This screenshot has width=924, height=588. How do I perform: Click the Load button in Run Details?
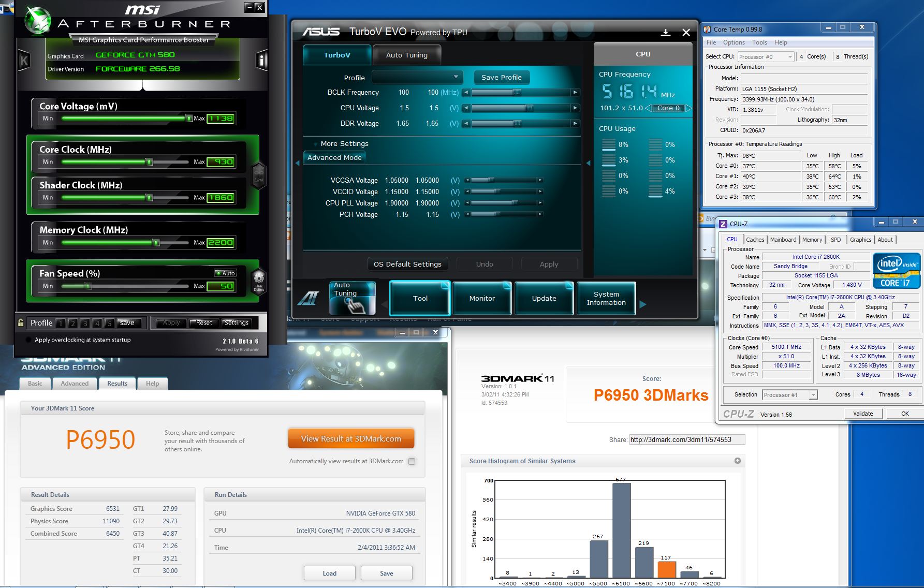pos(329,573)
